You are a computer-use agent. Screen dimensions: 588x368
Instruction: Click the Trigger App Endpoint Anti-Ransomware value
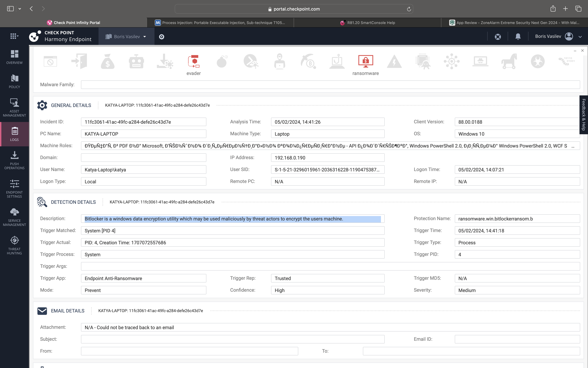click(113, 278)
